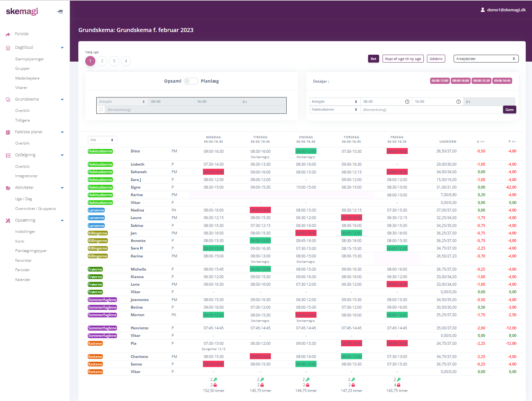Click the Grundskema copy icon
The image size is (532, 401).
[x=8, y=100]
